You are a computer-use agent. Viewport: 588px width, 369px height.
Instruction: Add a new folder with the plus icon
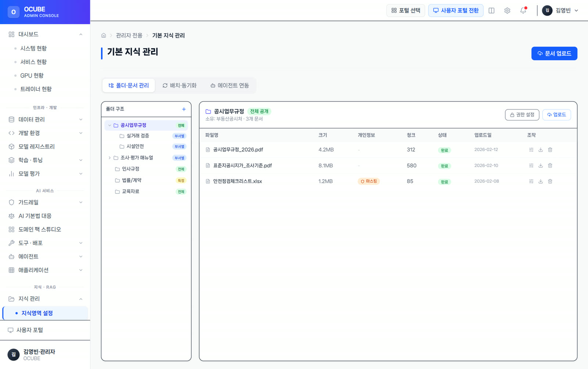(x=184, y=109)
